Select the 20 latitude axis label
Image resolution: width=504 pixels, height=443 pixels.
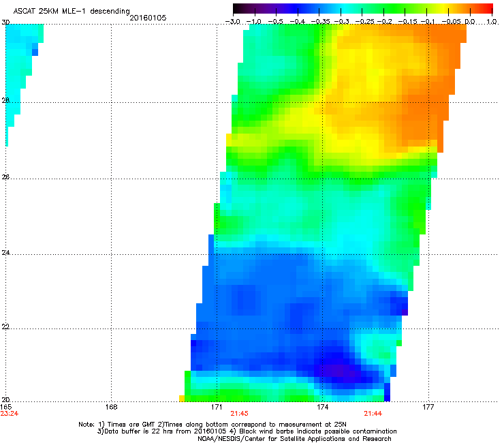point(5,399)
